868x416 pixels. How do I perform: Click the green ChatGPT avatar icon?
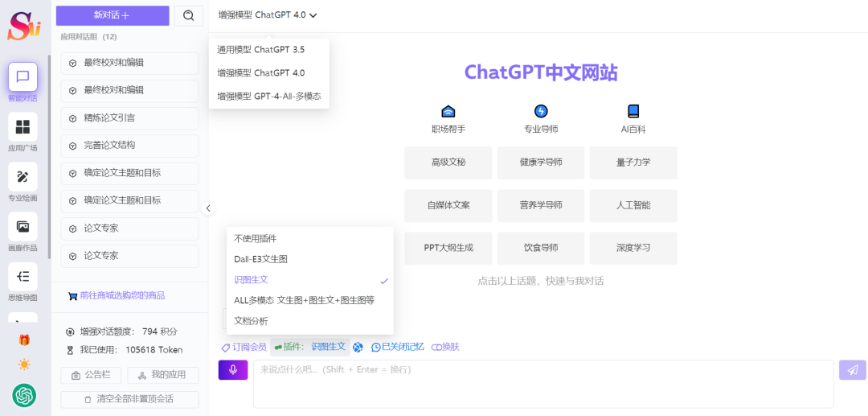point(24,395)
